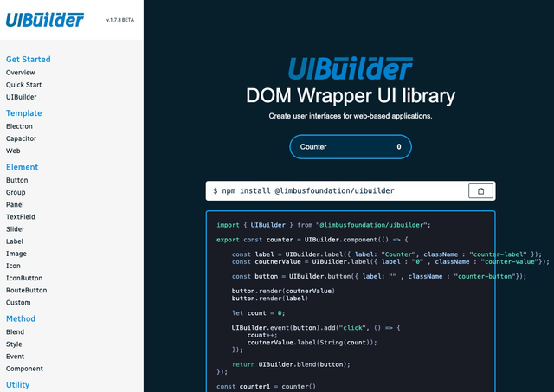This screenshot has height=392, width=554.
Task: Click the DOM Wrapper UI library heading
Action: click(351, 96)
